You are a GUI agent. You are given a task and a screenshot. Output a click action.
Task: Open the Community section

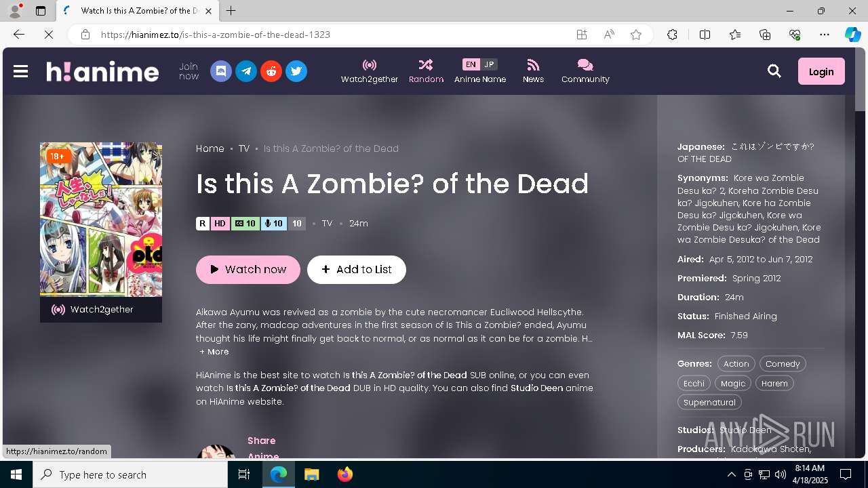click(x=585, y=71)
